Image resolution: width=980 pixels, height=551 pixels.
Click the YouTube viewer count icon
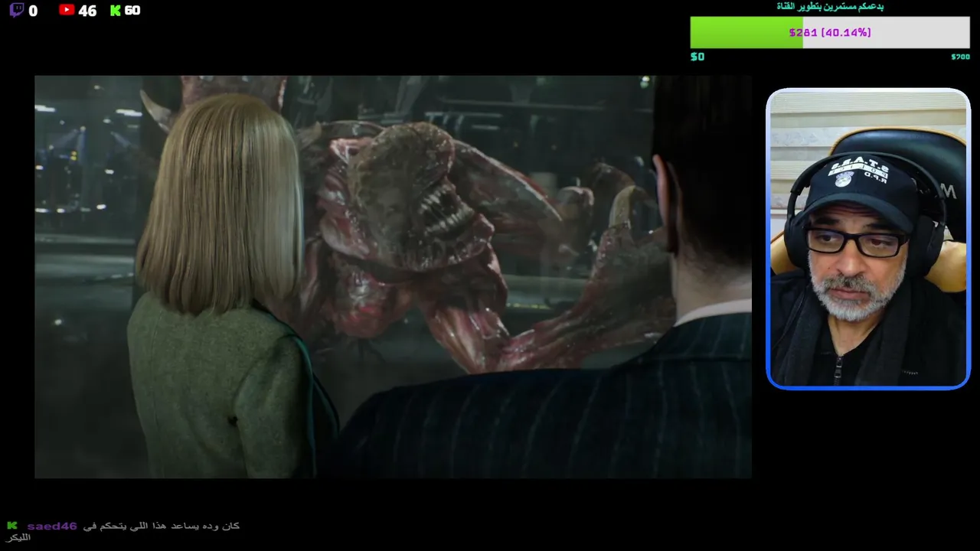pos(67,10)
